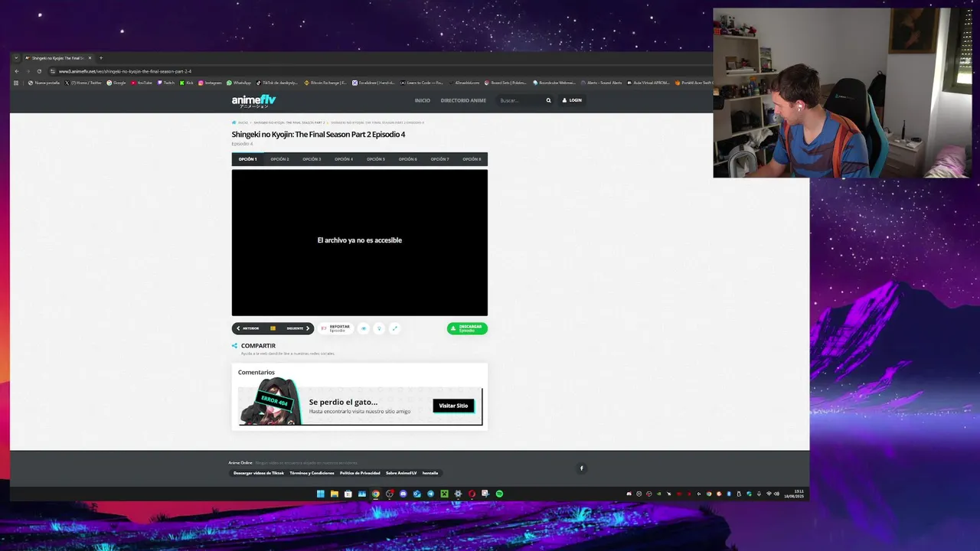Click the Visitar Sitio button
The image size is (980, 551).
tap(453, 406)
